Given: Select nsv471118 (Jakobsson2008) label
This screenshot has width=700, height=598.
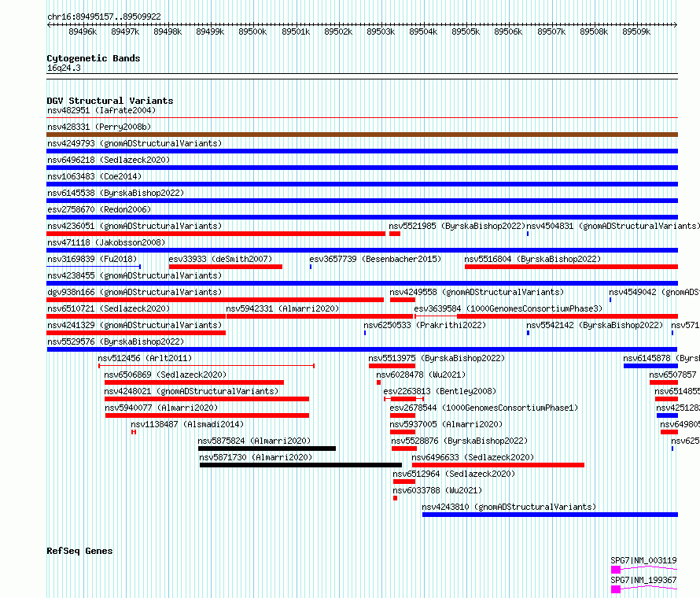Looking at the screenshot, I should (x=106, y=242).
